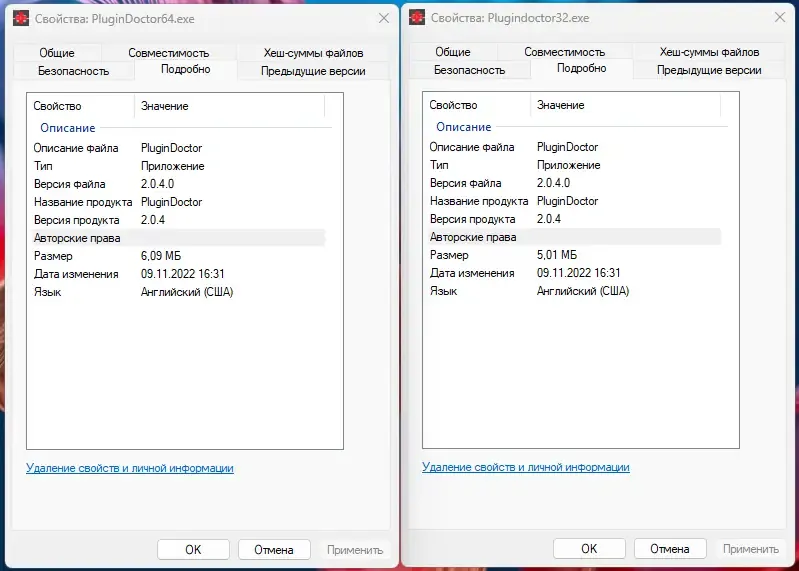Screen dimensions: 799x571
Task: Select Версия продукта row in Plugindoctor32.exe window
Action: coord(572,219)
